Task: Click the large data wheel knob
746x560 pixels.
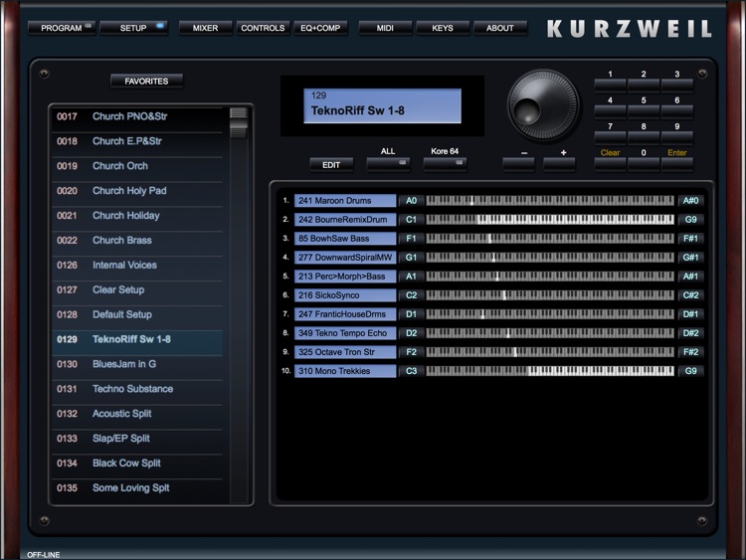Action: (x=543, y=105)
